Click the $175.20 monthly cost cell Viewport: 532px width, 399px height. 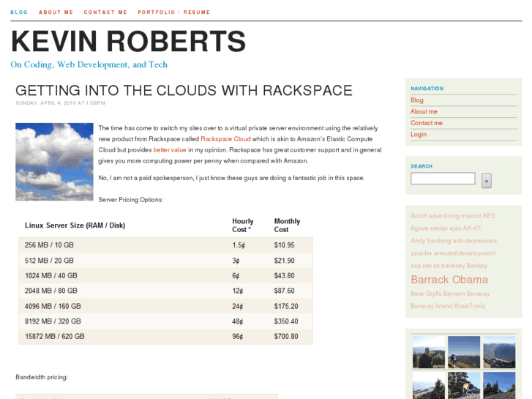click(286, 306)
